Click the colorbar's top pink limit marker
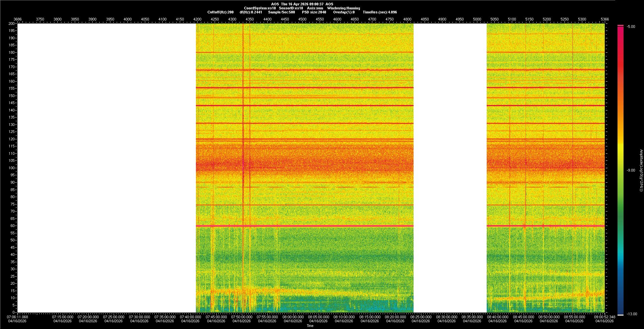The width and height of the screenshot is (644, 329). coord(620,26)
